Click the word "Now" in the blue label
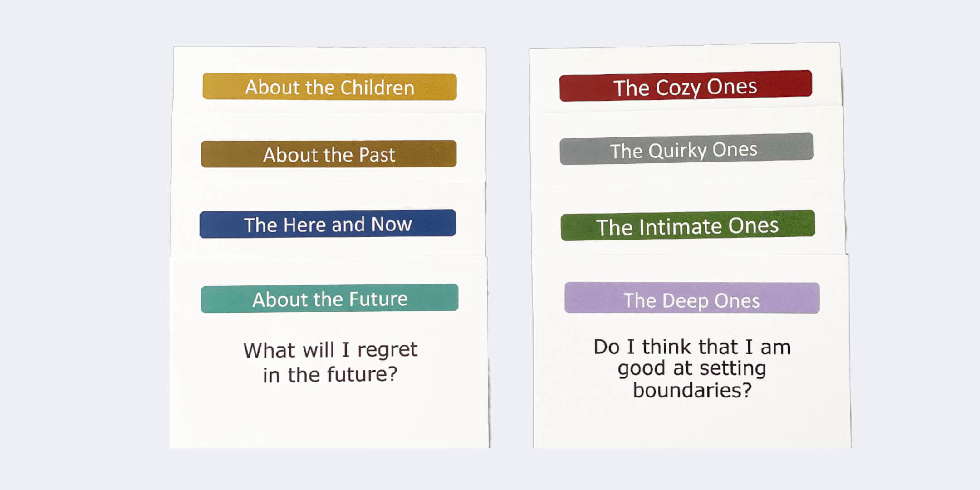The width and height of the screenshot is (980, 490). coord(391,224)
